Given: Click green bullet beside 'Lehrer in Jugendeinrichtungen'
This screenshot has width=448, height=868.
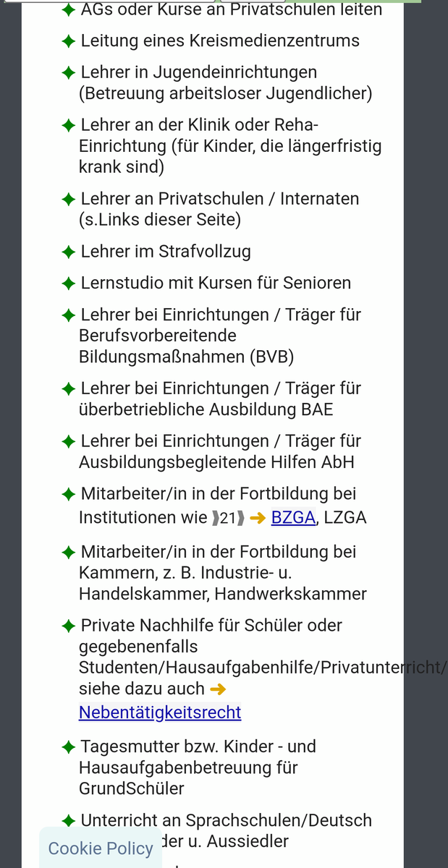Looking at the screenshot, I should point(69,73).
